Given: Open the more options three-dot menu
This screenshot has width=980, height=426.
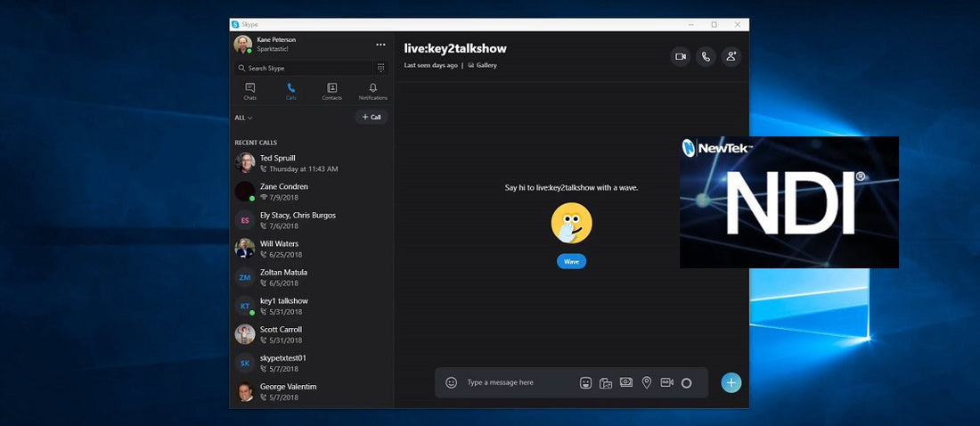Looking at the screenshot, I should point(380,45).
